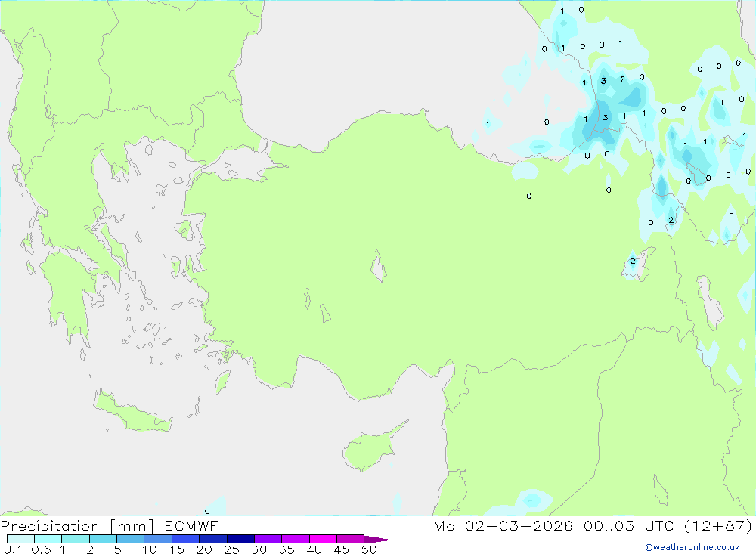
Task: Pick the 45–50 mm legend swatch
Action: click(x=351, y=539)
